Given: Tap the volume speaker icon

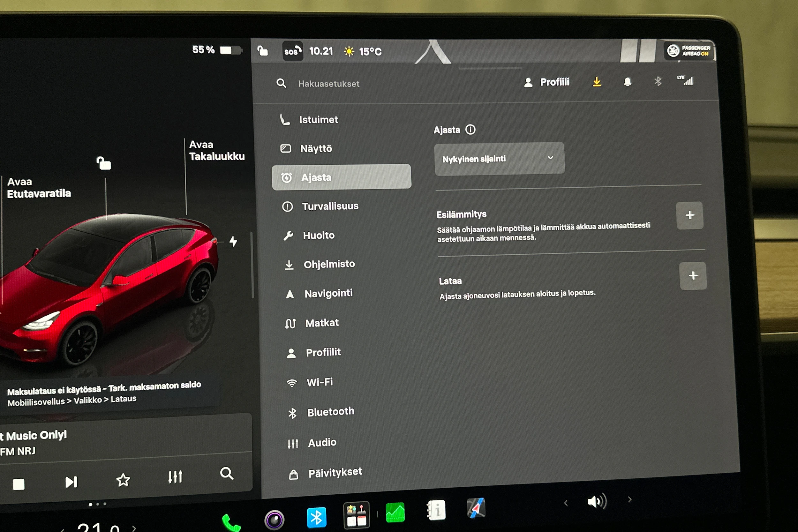Looking at the screenshot, I should [x=597, y=501].
